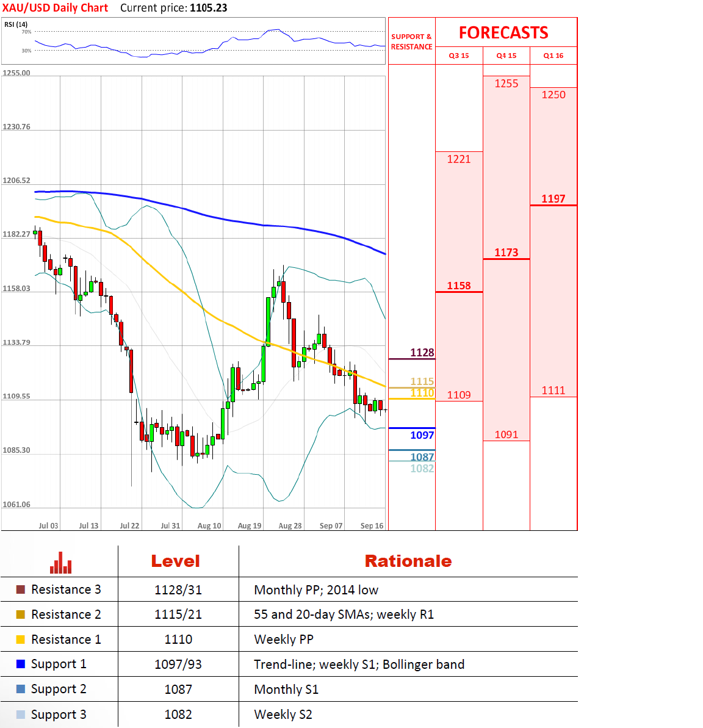Screen dimensions: 703x728
Task: Click the Q4 15 mean forecast 1173
Action: [x=506, y=253]
